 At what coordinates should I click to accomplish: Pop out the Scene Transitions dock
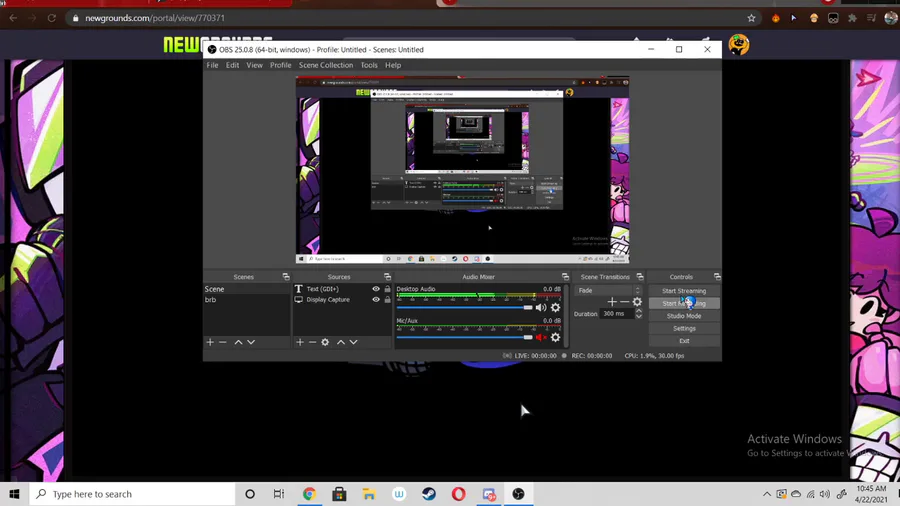(x=640, y=277)
